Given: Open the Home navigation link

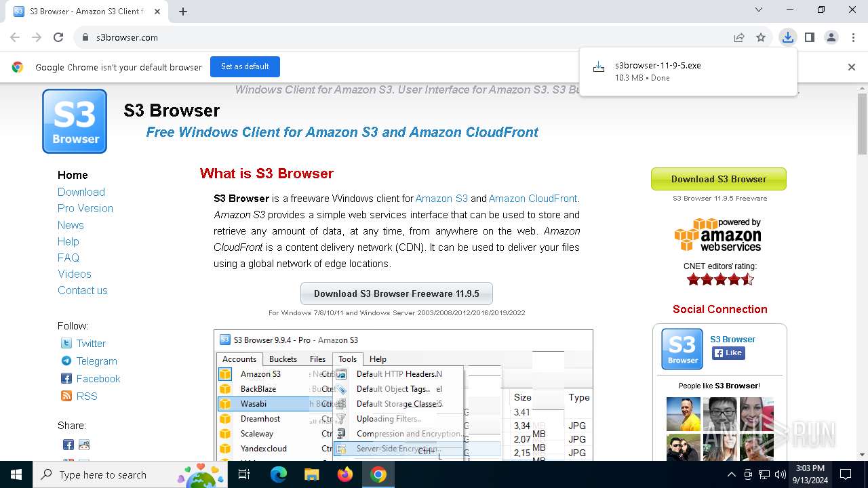Looking at the screenshot, I should click(x=73, y=175).
